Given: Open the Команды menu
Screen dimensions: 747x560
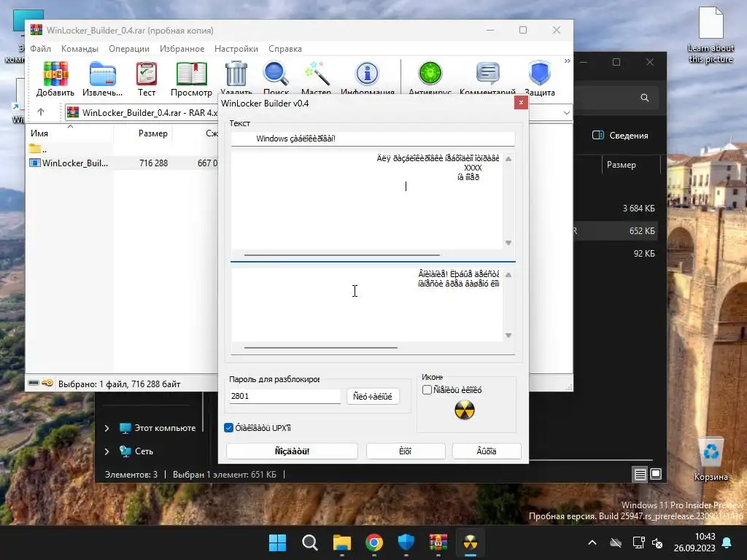Looking at the screenshot, I should (80, 49).
